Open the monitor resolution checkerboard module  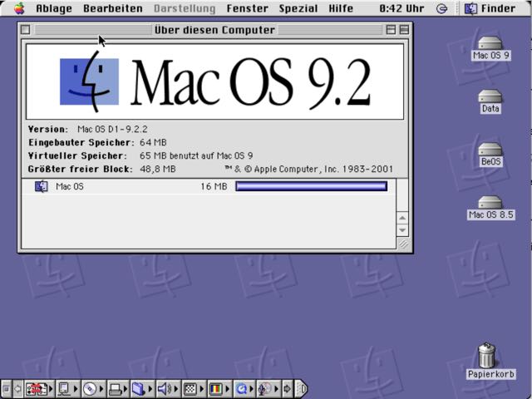tap(194, 389)
